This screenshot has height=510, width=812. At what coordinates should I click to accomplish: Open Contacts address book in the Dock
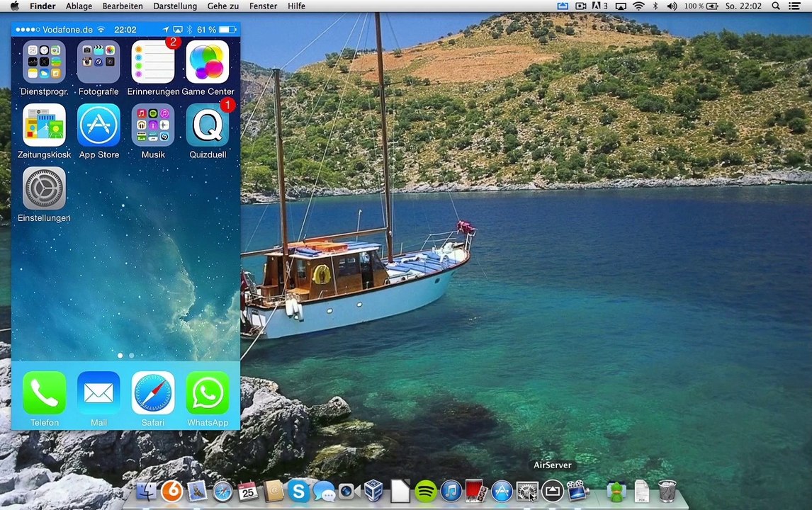click(274, 491)
